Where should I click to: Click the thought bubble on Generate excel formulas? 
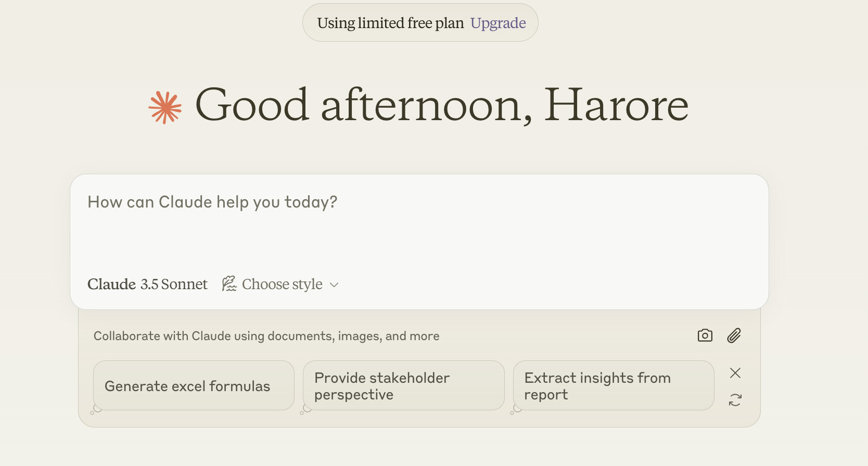[96, 410]
